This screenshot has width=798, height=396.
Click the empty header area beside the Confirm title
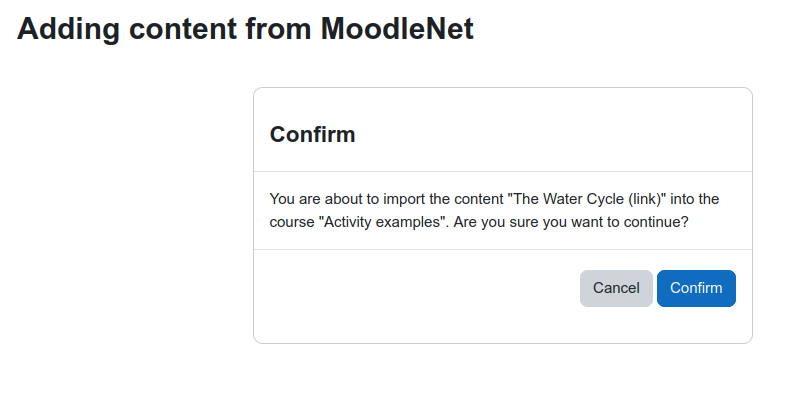coord(550,134)
